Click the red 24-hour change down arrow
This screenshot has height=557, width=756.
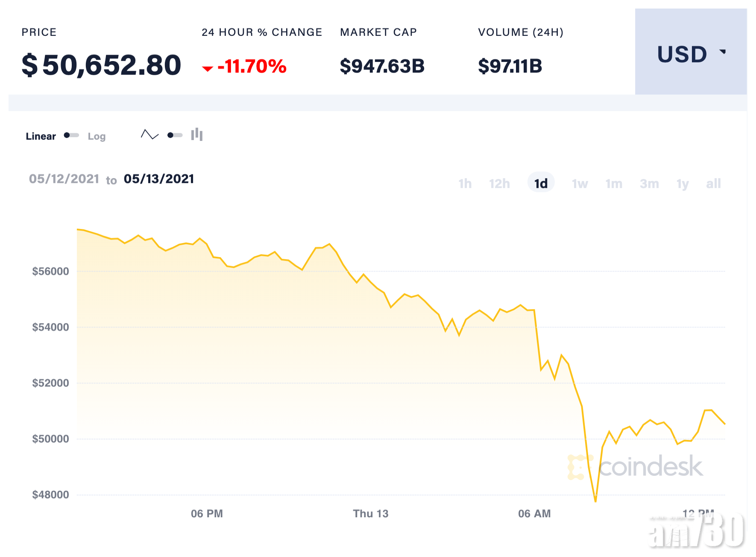208,68
